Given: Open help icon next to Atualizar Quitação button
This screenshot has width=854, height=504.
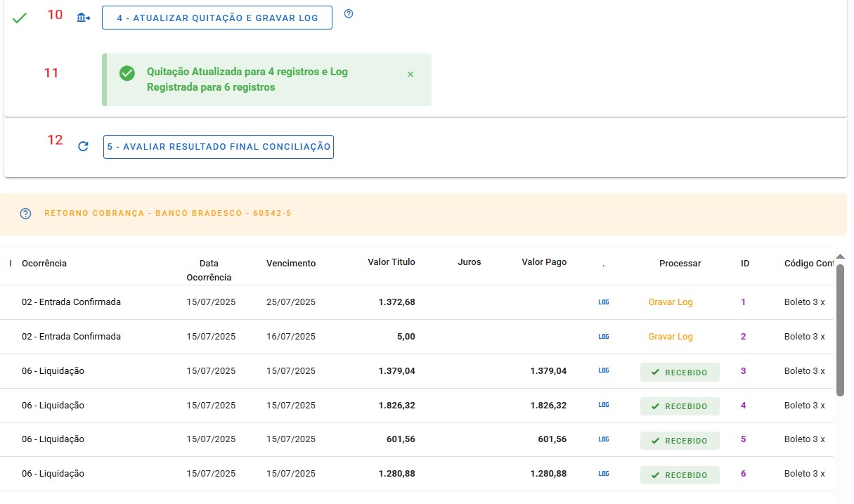Looking at the screenshot, I should coord(349,13).
